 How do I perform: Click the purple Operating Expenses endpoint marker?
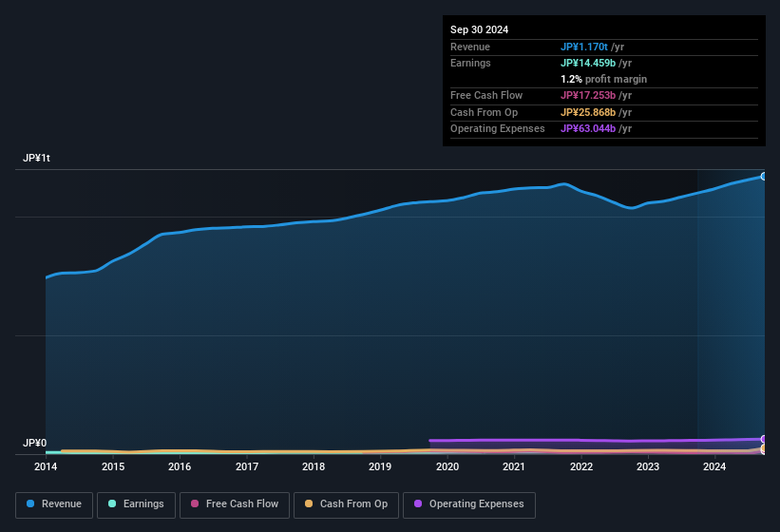tap(764, 439)
